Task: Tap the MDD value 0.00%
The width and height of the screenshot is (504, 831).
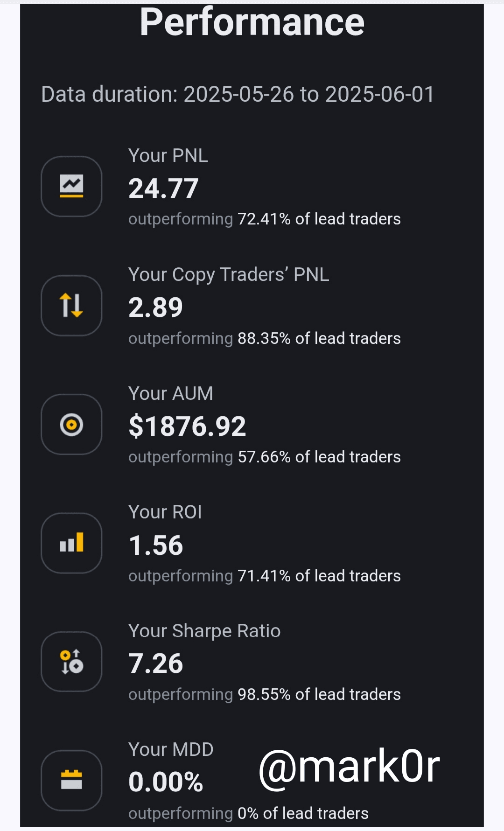Action: pyautogui.click(x=166, y=782)
